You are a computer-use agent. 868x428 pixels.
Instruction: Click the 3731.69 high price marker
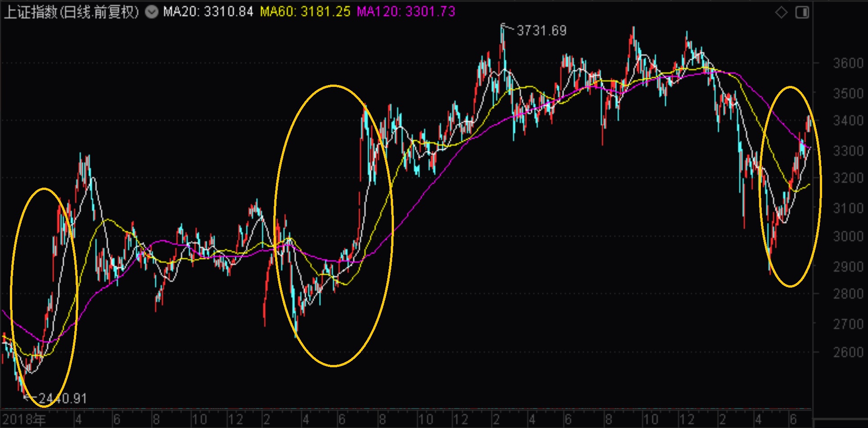[541, 31]
